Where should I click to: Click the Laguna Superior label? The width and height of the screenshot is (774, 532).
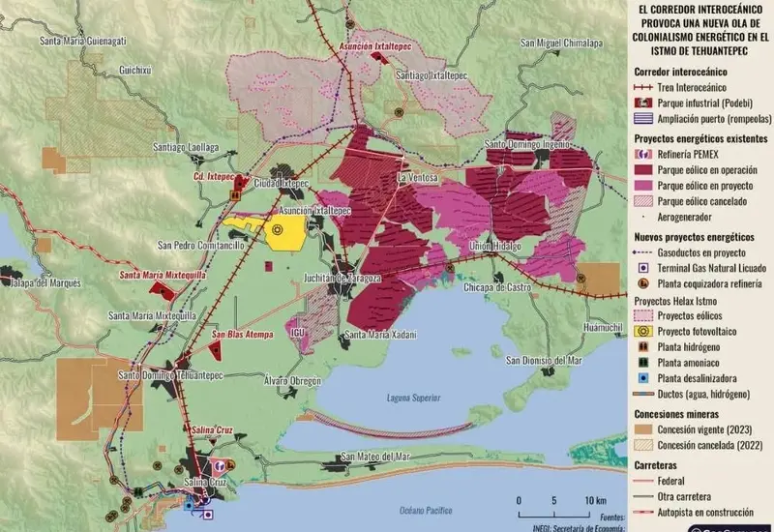click(413, 398)
